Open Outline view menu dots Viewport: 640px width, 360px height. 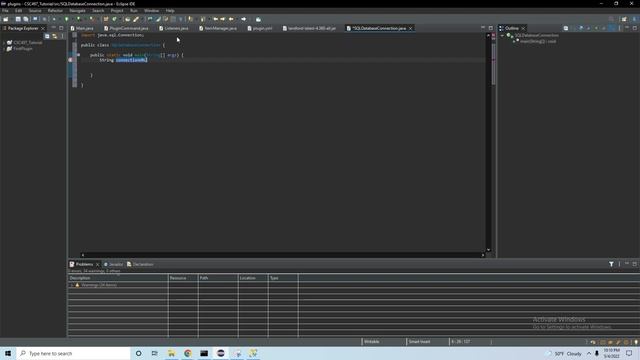(x=620, y=28)
